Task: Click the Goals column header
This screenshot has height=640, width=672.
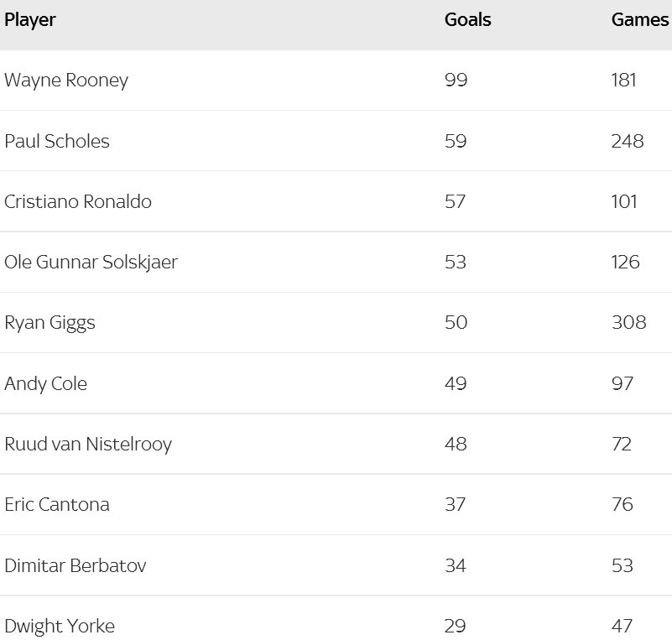Action: pos(467,20)
